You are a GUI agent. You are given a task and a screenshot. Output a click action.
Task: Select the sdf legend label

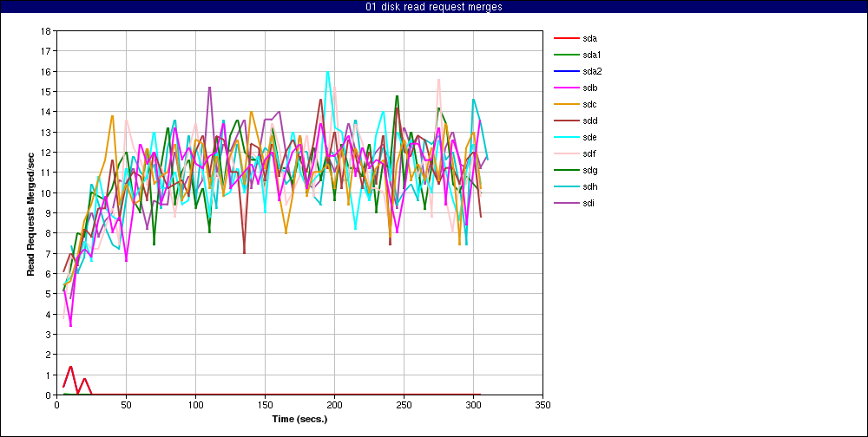click(x=589, y=153)
